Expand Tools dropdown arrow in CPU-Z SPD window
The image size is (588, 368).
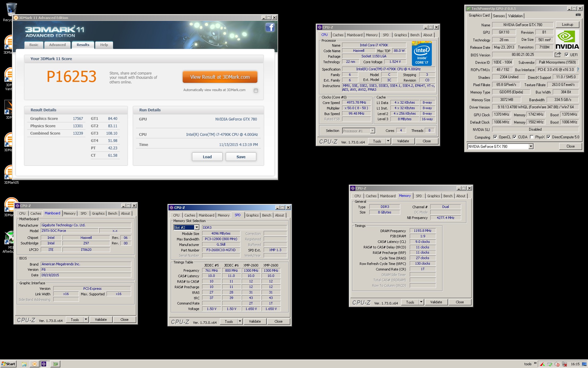pos(240,321)
